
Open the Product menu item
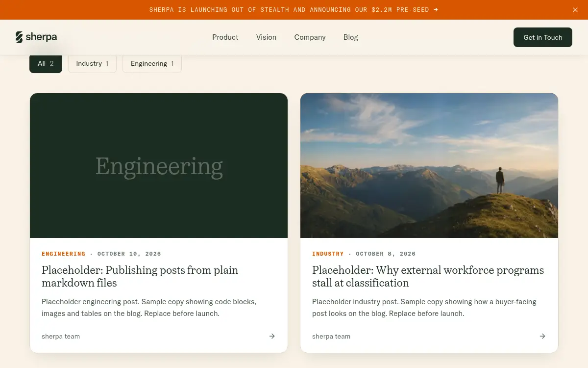click(225, 37)
